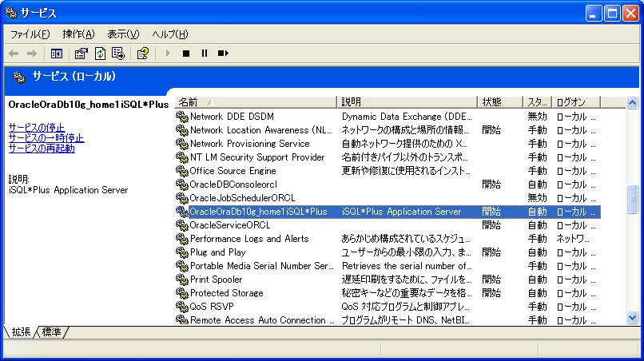Select NT LM Security Support Provider name
The image size is (644, 361).
[257, 157]
